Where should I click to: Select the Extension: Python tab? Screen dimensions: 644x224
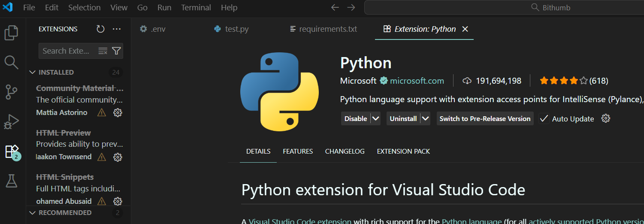click(425, 29)
